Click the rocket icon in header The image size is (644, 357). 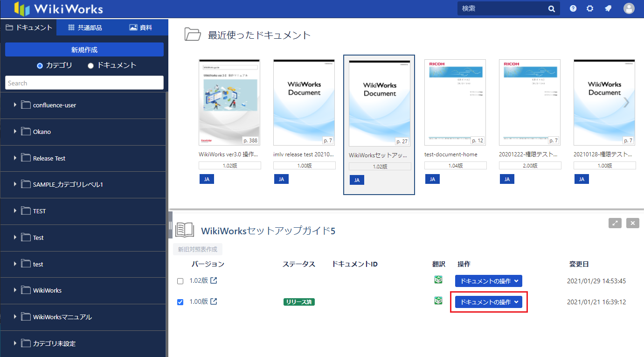pyautogui.click(x=608, y=8)
